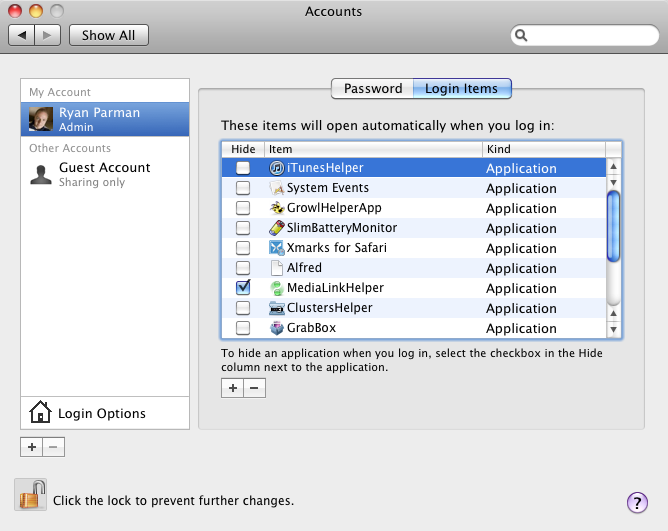This screenshot has width=668, height=531.
Task: Click the search magnifier icon
Action: click(521, 35)
